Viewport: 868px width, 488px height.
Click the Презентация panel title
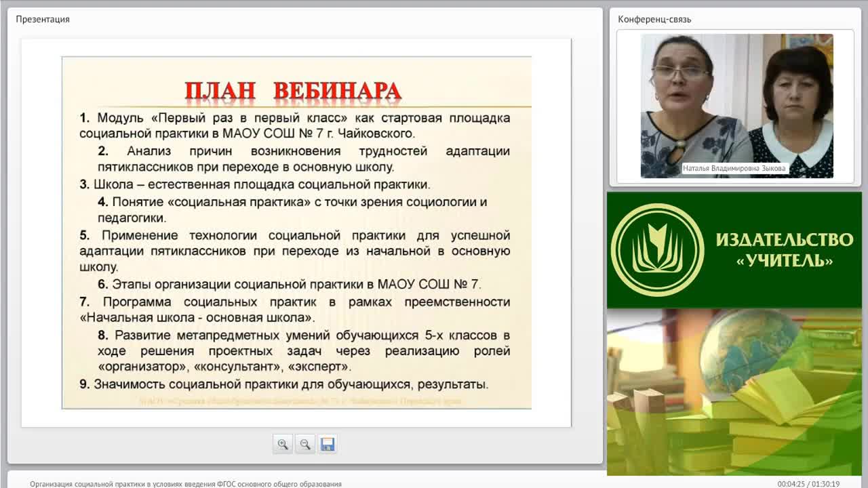click(x=43, y=19)
